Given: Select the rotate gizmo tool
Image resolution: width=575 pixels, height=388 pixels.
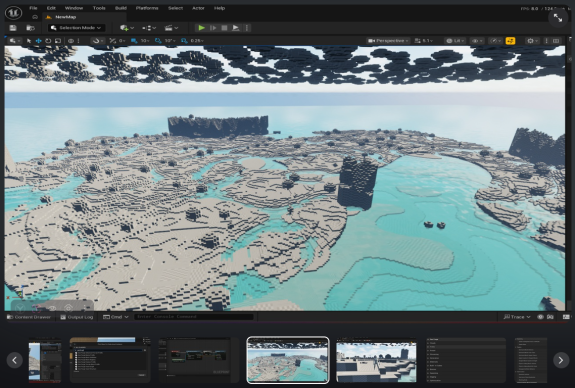Looking at the screenshot, I should [x=48, y=41].
